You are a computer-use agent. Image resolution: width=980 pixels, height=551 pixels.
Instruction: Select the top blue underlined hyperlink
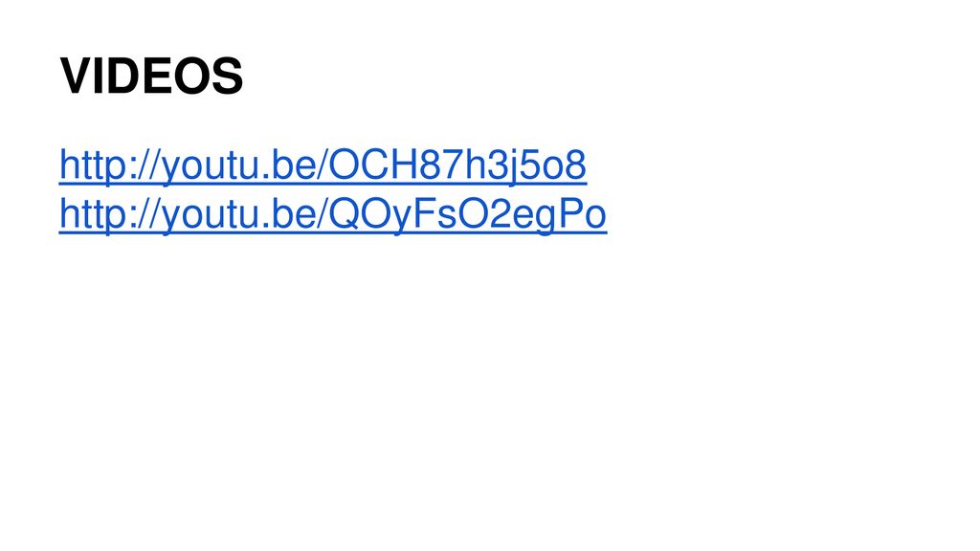pos(323,165)
